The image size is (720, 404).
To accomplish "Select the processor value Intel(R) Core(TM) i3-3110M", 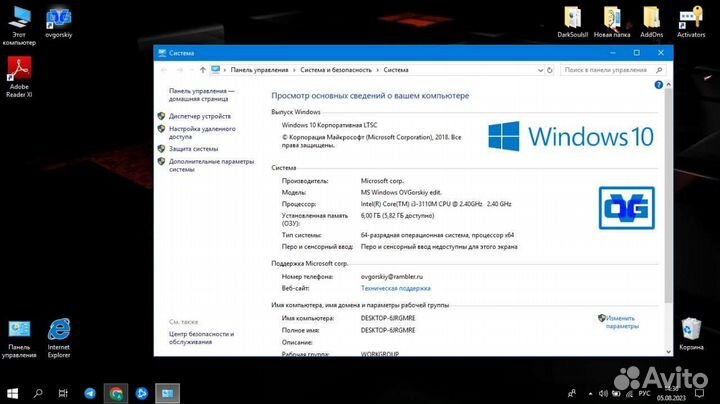I will (436, 204).
